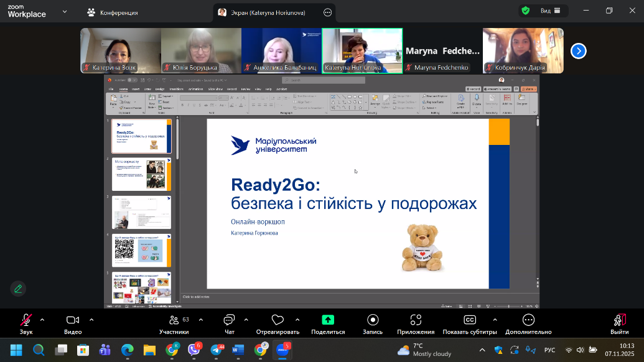The height and width of the screenshot is (362, 644).
Task: Toggle the Показать субтитры captions button
Action: pos(470,320)
